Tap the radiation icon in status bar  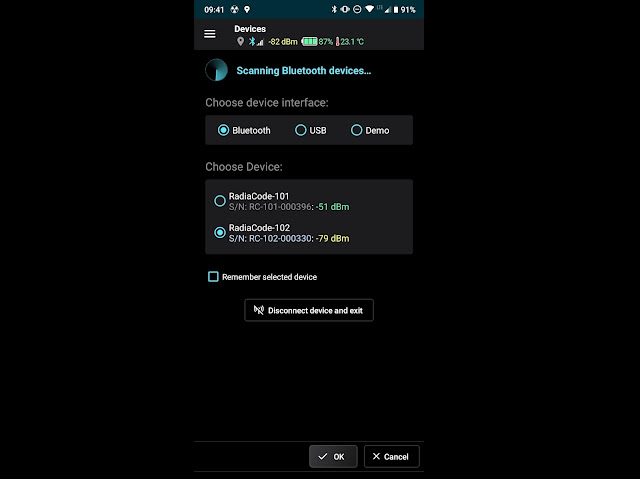click(x=234, y=9)
